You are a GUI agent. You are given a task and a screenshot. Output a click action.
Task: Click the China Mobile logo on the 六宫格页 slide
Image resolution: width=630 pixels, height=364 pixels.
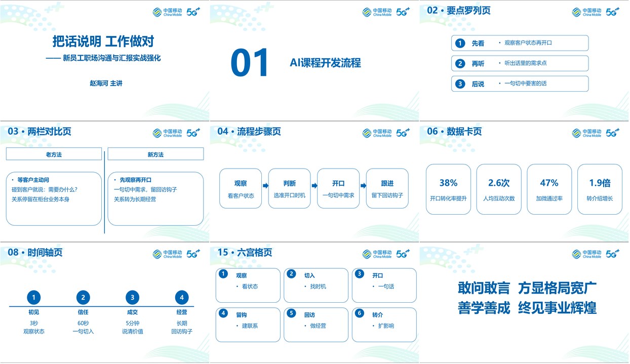[x=377, y=254]
